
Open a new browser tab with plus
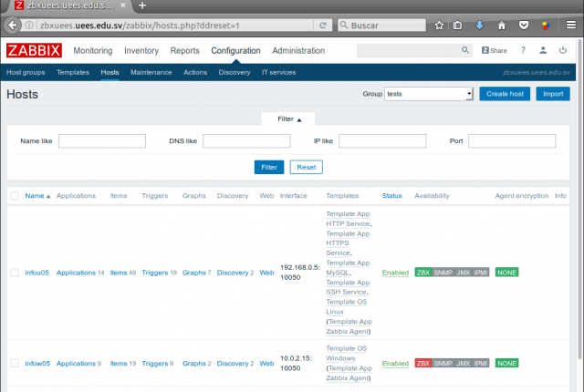[142, 5]
